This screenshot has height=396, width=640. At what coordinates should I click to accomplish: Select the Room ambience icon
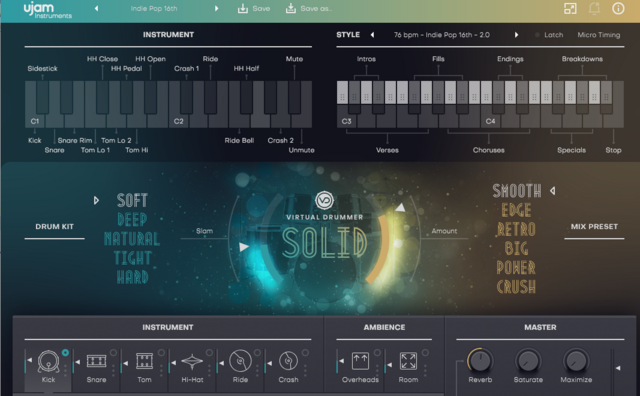pyautogui.click(x=408, y=361)
